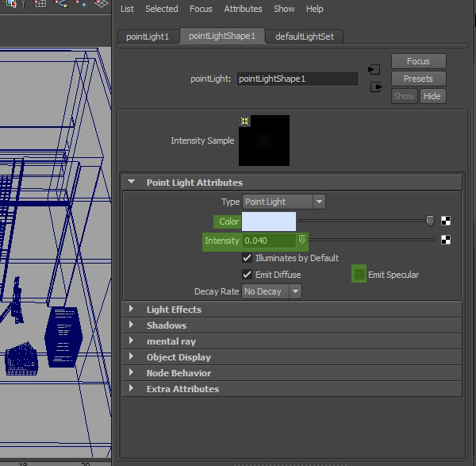Toggle Illuminates by Default checkbox
The width and height of the screenshot is (476, 466).
247,258
